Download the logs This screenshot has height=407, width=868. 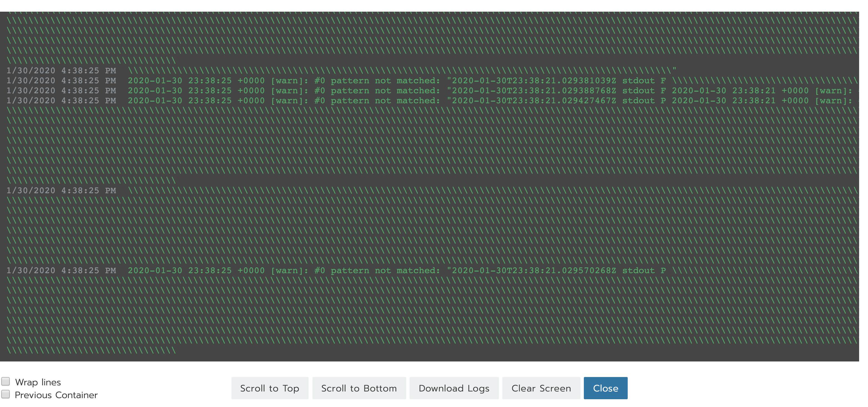point(454,388)
